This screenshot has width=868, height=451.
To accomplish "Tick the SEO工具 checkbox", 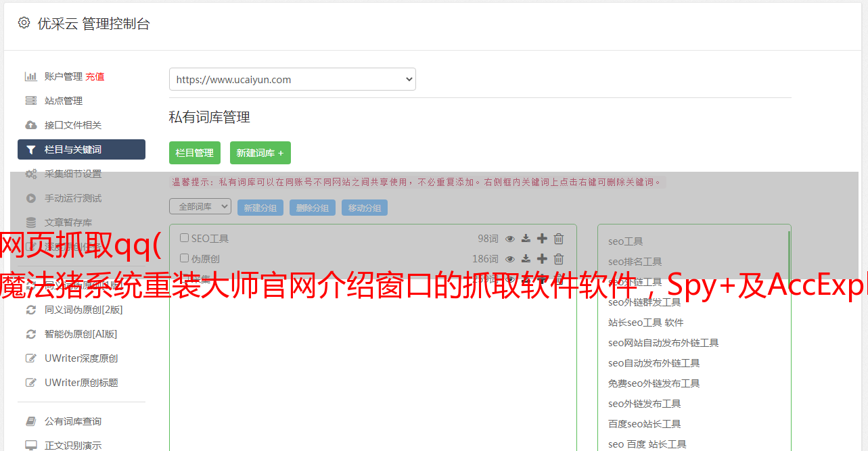I will 184,238.
